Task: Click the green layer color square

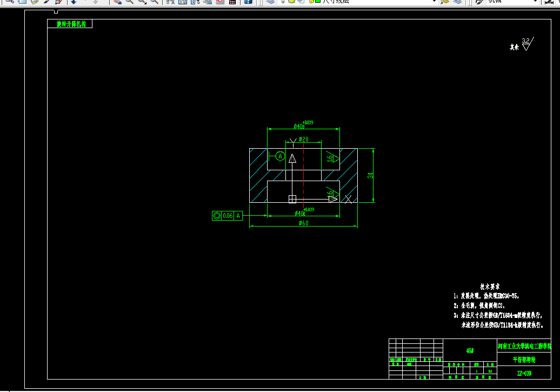Action: coord(318,2)
